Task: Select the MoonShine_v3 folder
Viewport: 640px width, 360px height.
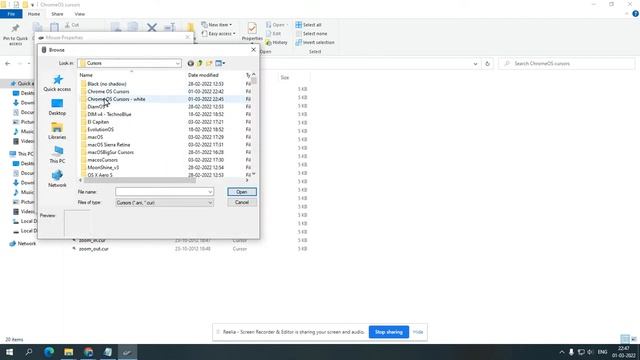Action: pos(103,167)
